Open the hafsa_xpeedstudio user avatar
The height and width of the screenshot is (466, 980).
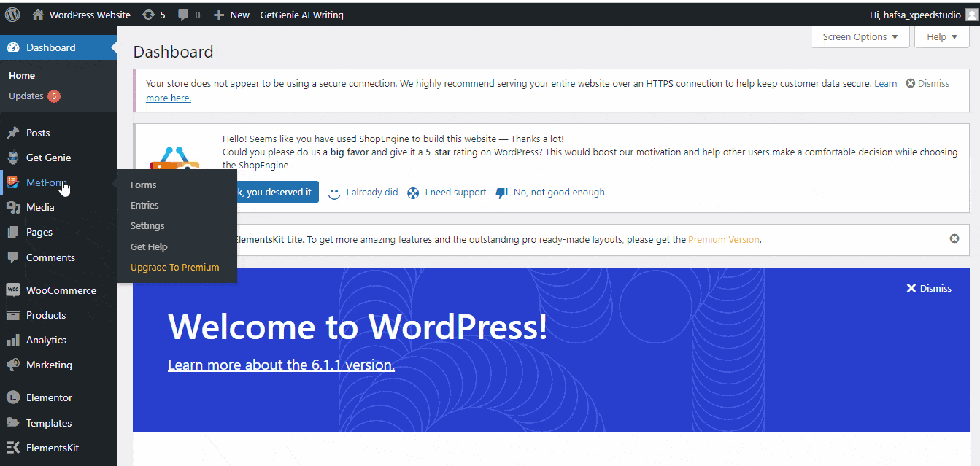pos(971,15)
